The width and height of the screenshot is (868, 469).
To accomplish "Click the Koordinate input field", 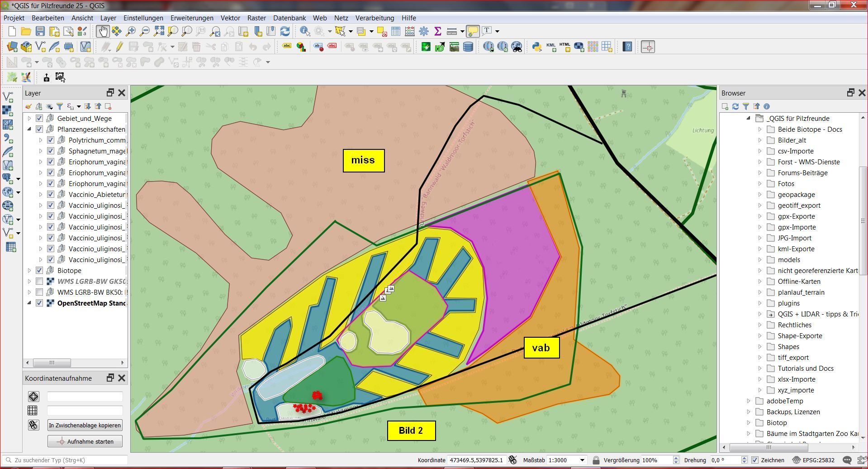I will (x=476, y=460).
